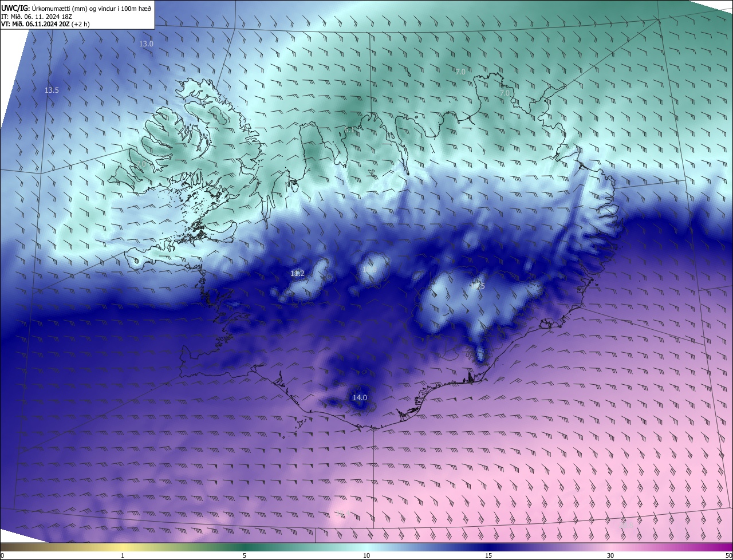733x560 pixels.
Task: Click the 11.2 value label on the map
Action: click(297, 274)
